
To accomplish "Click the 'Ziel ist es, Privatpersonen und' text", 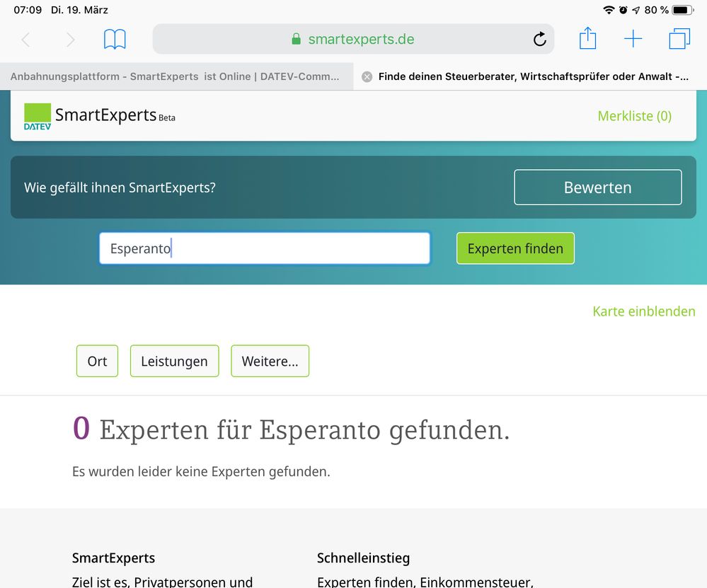I will coord(162,582).
